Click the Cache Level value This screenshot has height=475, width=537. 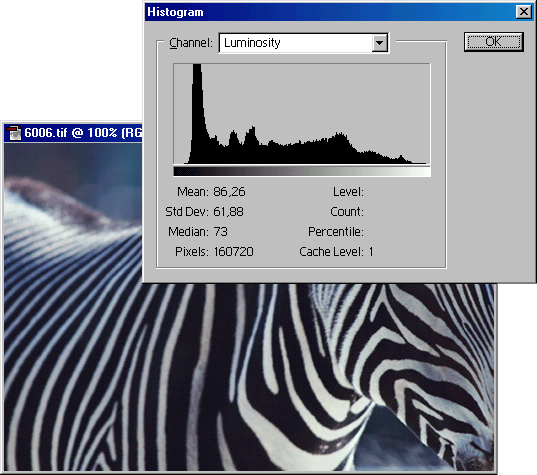click(x=371, y=252)
